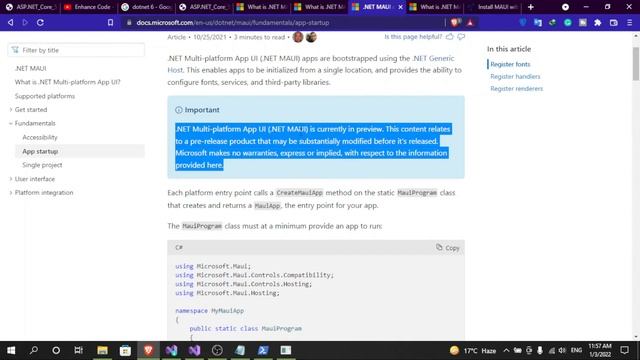This screenshot has height=360, width=640.
Task: Open the Accessibility sidebar item
Action: pyautogui.click(x=40, y=137)
